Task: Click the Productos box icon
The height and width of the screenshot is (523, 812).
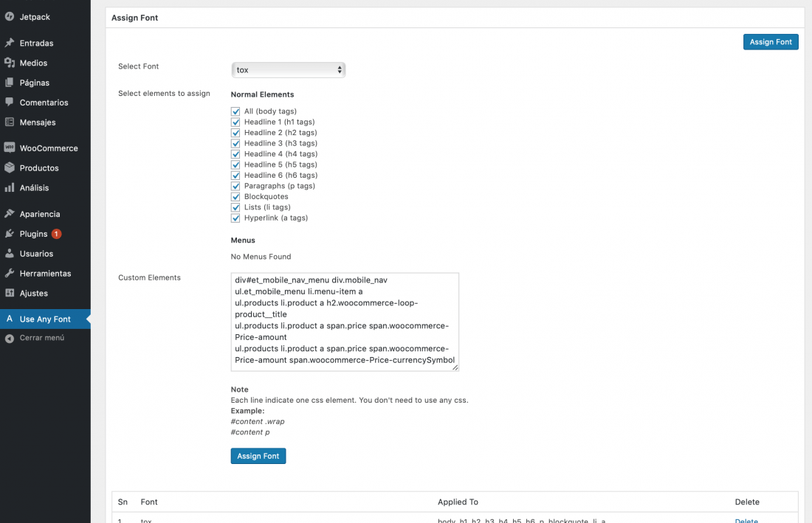Action: (10, 167)
